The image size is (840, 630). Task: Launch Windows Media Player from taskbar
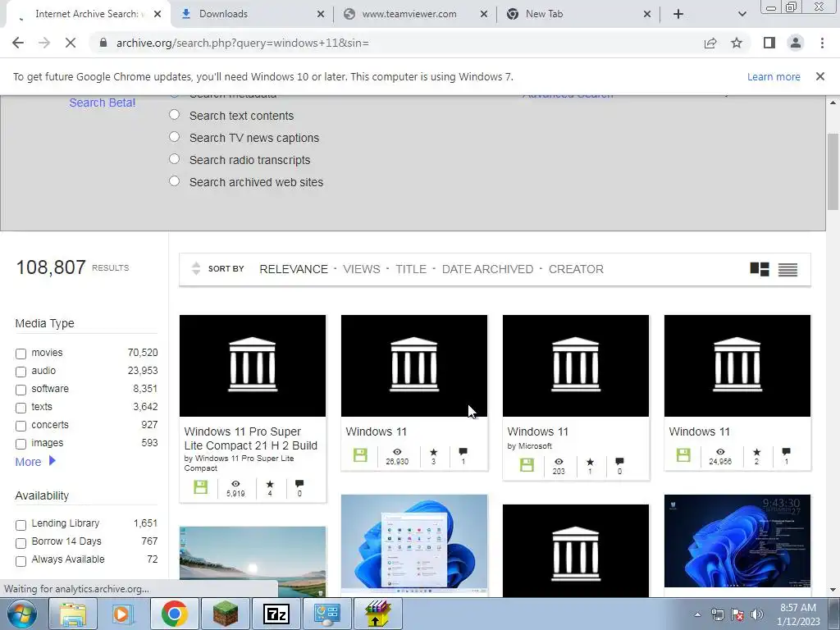122,614
